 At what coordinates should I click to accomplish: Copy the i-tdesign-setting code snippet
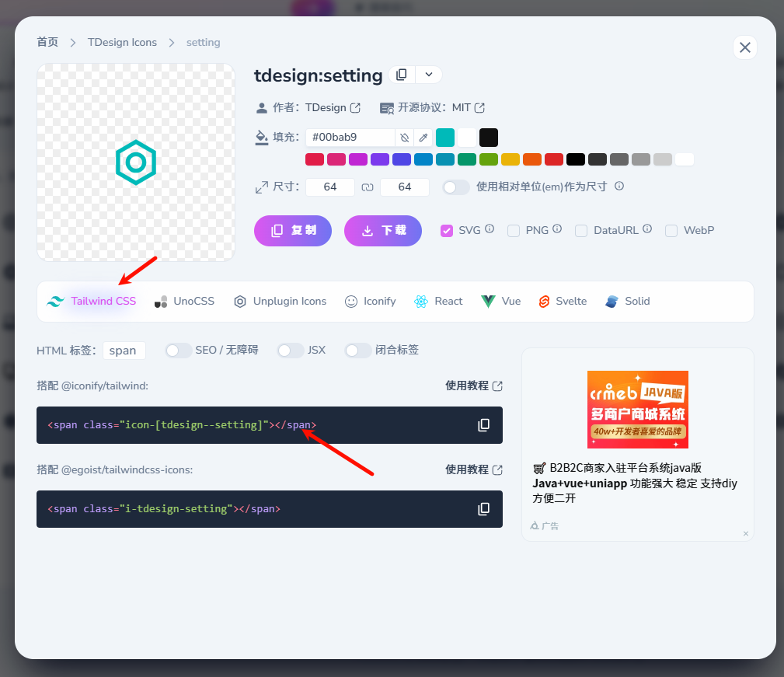tap(483, 509)
